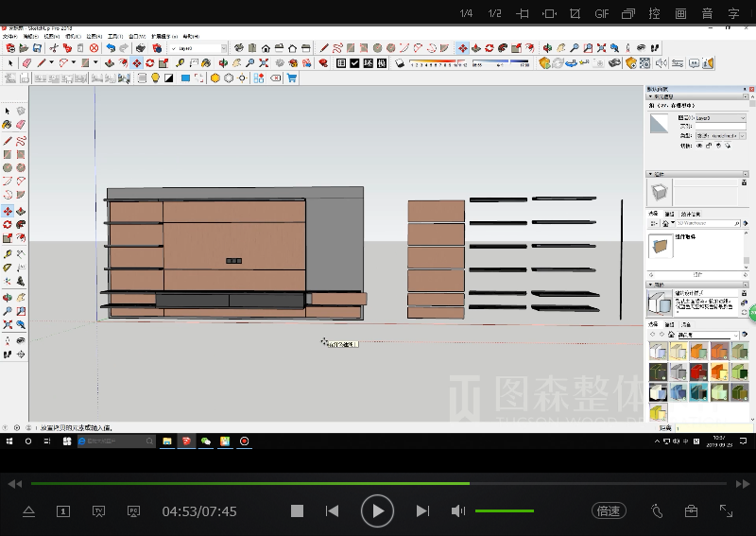Open the Layer0 dropdown in the toolbar
Image resolution: width=756 pixels, height=536 pixels.
223,48
